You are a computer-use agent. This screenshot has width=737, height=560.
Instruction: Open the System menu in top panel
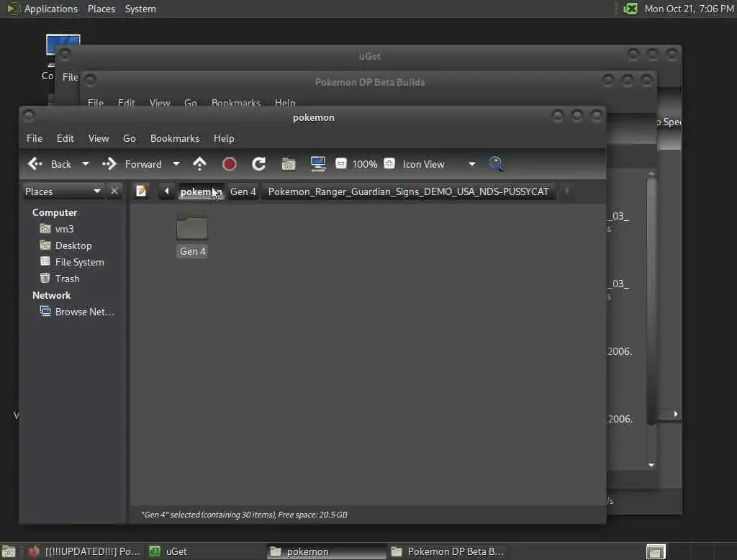140,9
